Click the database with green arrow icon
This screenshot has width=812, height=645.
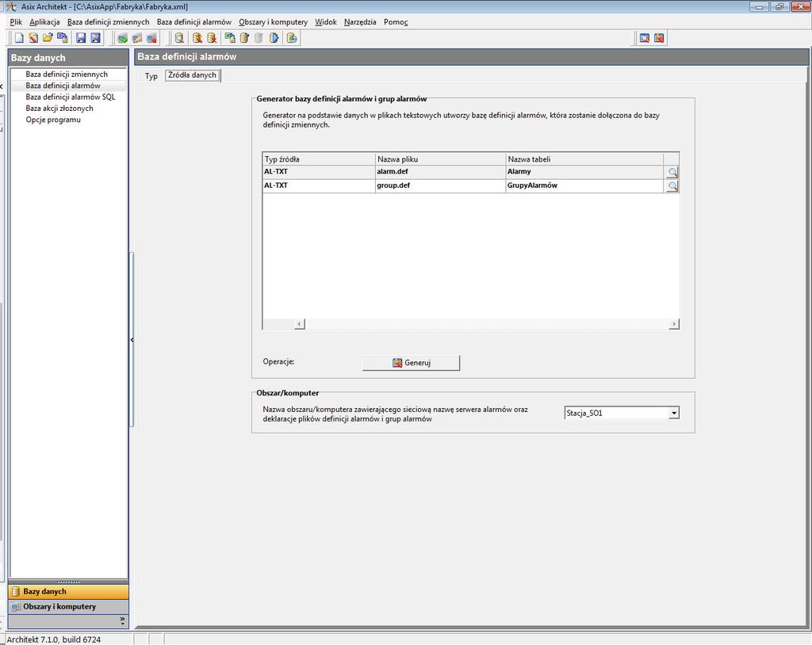point(292,38)
